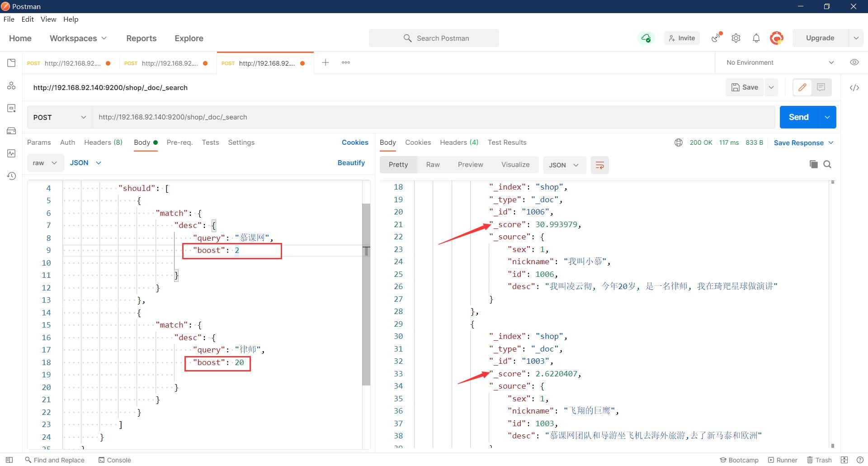Open Find and Replace
This screenshot has height=466, width=868.
pos(54,460)
